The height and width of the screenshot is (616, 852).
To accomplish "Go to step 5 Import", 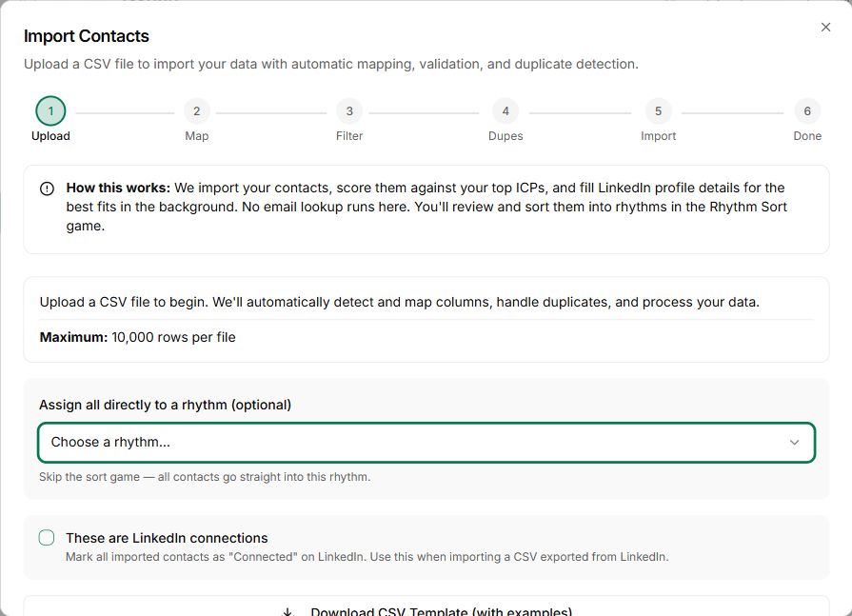I will tap(658, 111).
